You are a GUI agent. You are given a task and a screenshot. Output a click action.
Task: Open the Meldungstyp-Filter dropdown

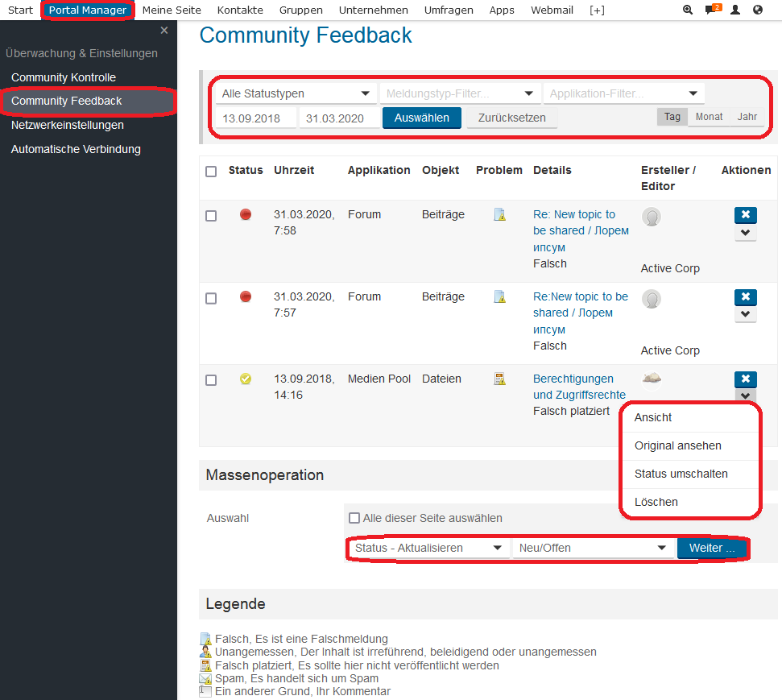[460, 93]
